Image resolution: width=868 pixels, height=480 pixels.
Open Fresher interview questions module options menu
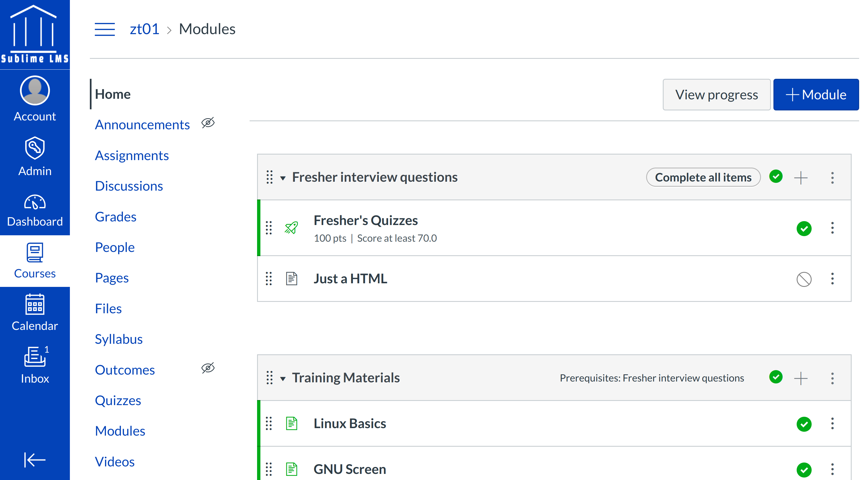832,178
